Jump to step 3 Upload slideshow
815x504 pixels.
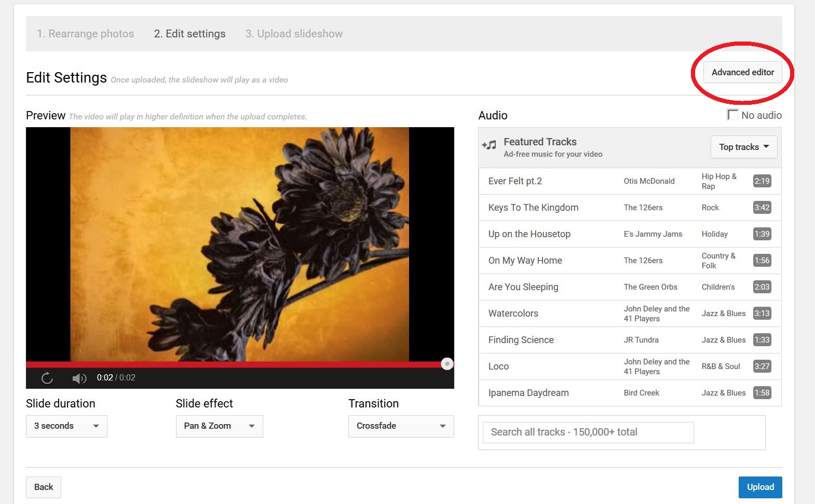pyautogui.click(x=294, y=34)
